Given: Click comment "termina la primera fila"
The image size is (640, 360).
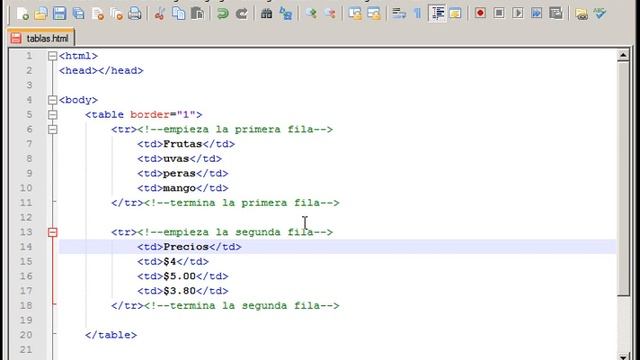Looking at the screenshot, I should 241,203.
